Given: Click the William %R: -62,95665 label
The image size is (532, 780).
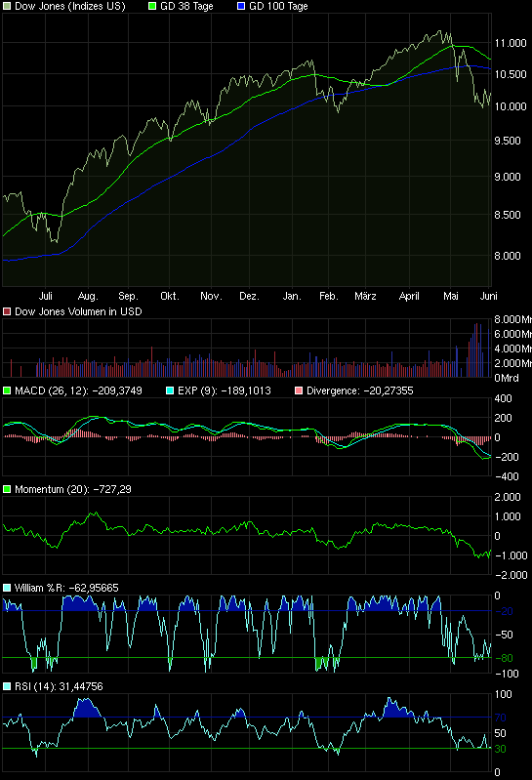Looking at the screenshot, I should pos(66,588).
